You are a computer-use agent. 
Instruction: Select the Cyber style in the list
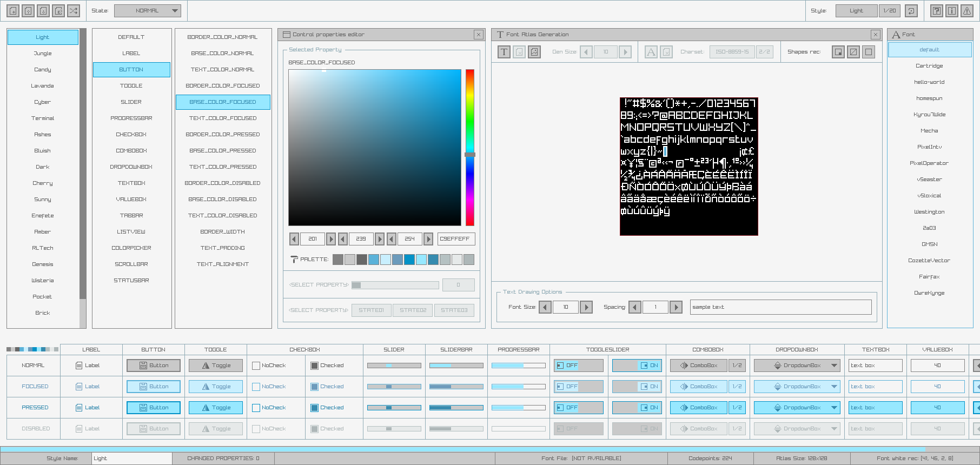click(43, 102)
